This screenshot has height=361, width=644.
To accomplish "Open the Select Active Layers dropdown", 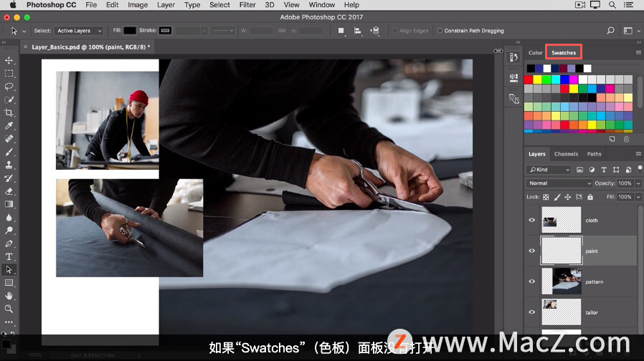I will pos(78,31).
